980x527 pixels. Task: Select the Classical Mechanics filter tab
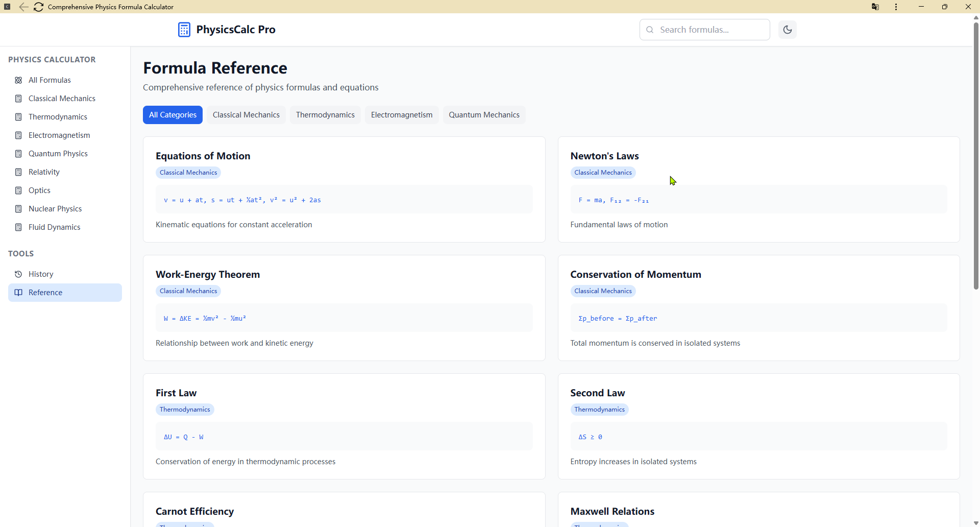click(x=246, y=115)
